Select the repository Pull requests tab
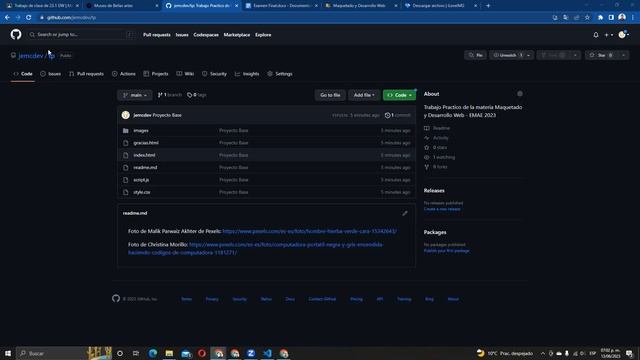 [x=87, y=74]
